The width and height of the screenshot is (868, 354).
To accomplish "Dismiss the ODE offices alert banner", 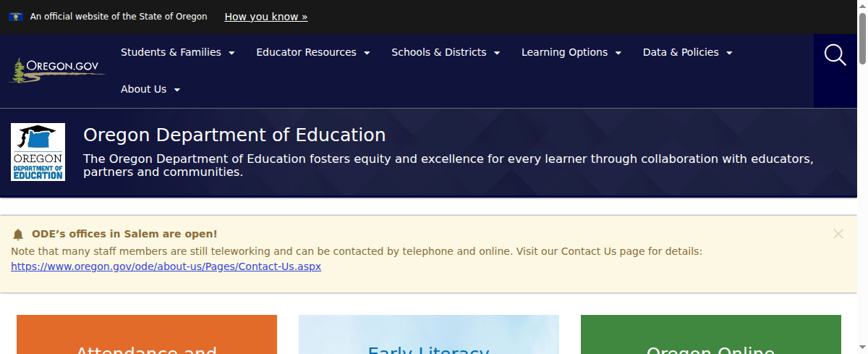I will pyautogui.click(x=838, y=234).
